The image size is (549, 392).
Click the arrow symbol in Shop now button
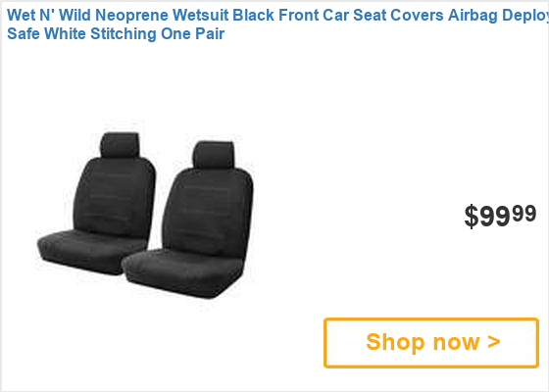(x=494, y=342)
